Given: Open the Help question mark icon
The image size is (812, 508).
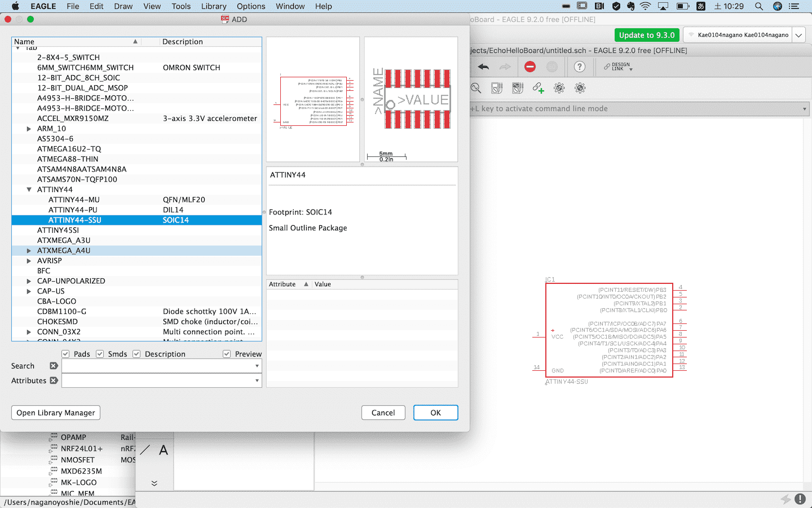Looking at the screenshot, I should (579, 67).
